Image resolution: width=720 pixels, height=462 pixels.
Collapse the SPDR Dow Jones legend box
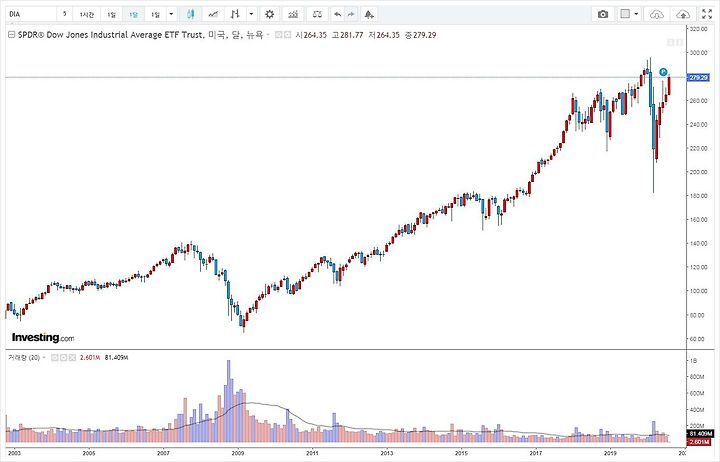point(12,35)
